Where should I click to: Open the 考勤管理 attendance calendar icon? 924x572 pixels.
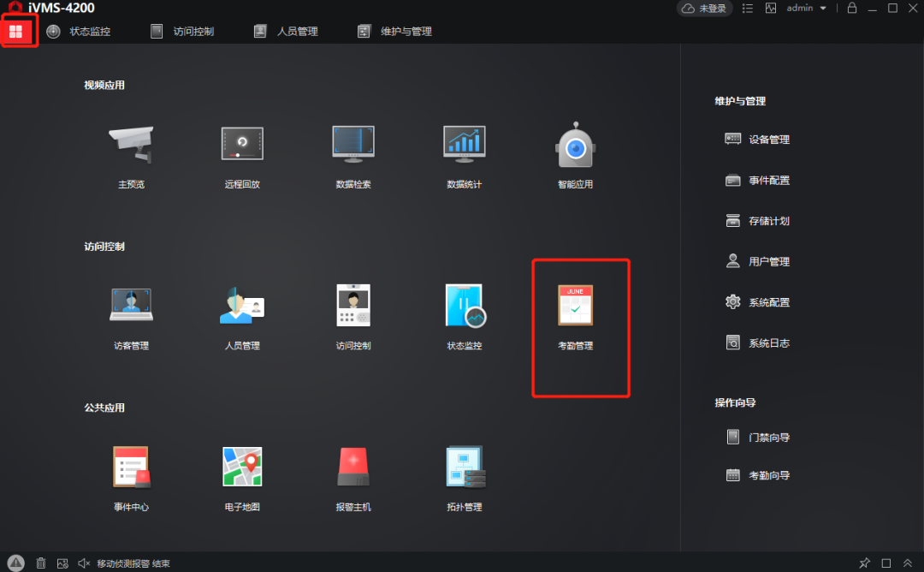[575, 307]
